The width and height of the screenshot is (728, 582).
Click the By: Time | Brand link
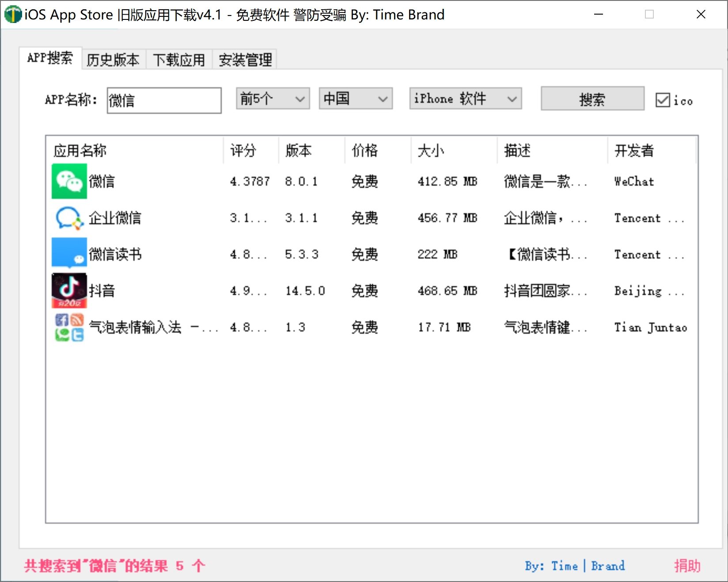click(575, 566)
